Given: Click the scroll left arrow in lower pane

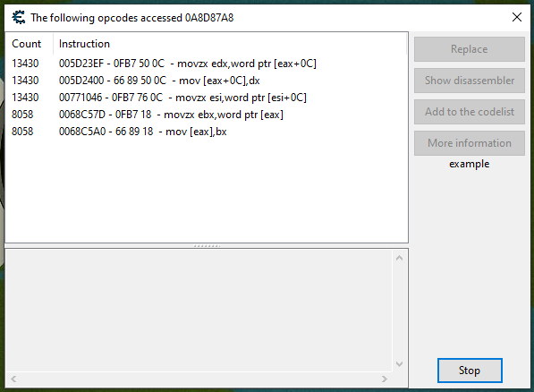Looking at the screenshot, I should (13, 379).
